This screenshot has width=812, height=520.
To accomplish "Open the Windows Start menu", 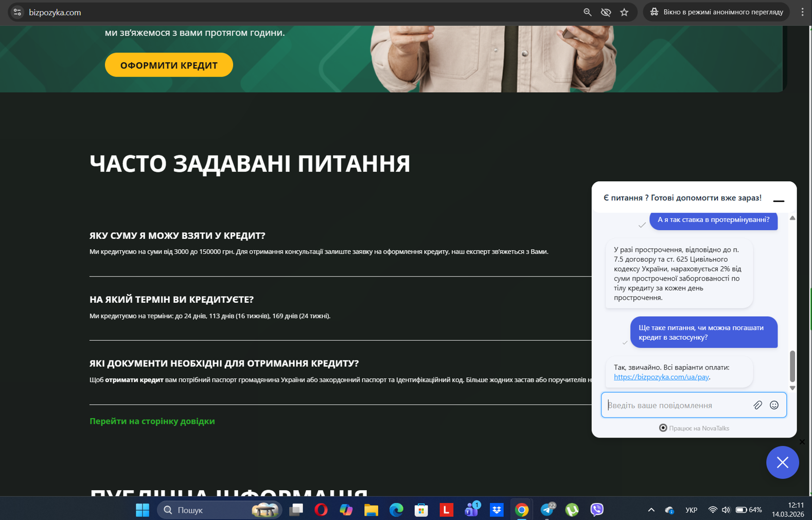I will (x=143, y=510).
